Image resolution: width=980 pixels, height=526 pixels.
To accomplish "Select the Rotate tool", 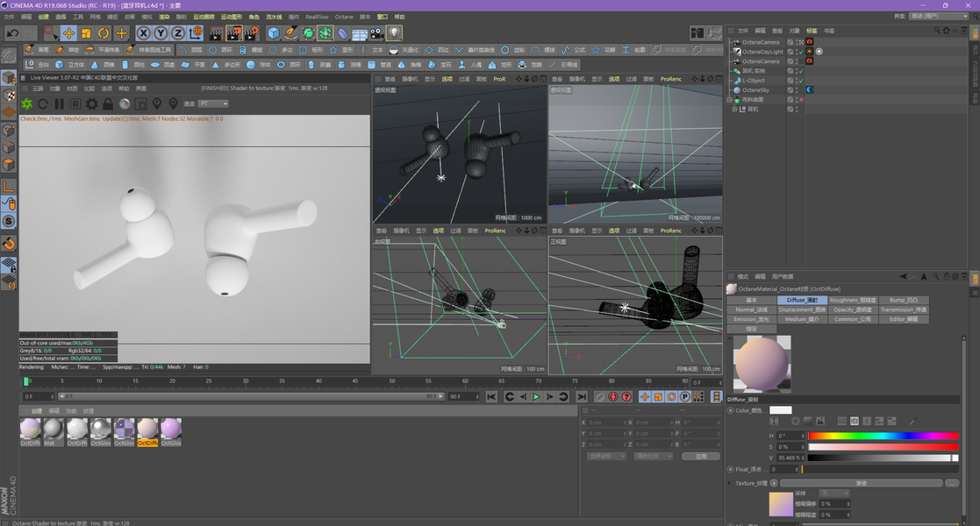I will tap(104, 33).
